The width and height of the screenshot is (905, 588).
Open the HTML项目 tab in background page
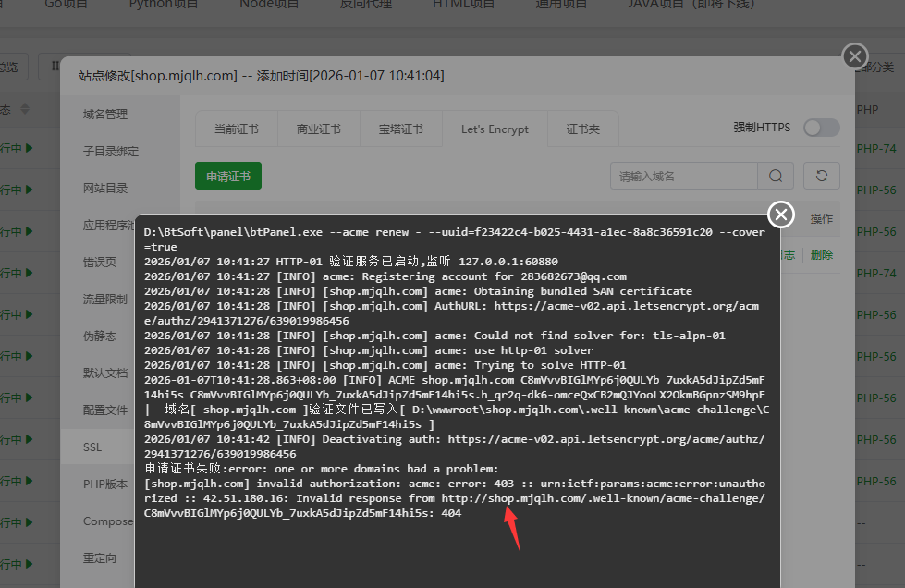(x=463, y=4)
